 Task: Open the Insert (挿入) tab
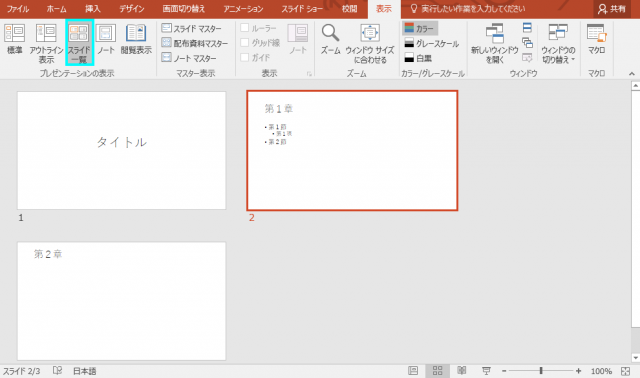(93, 9)
